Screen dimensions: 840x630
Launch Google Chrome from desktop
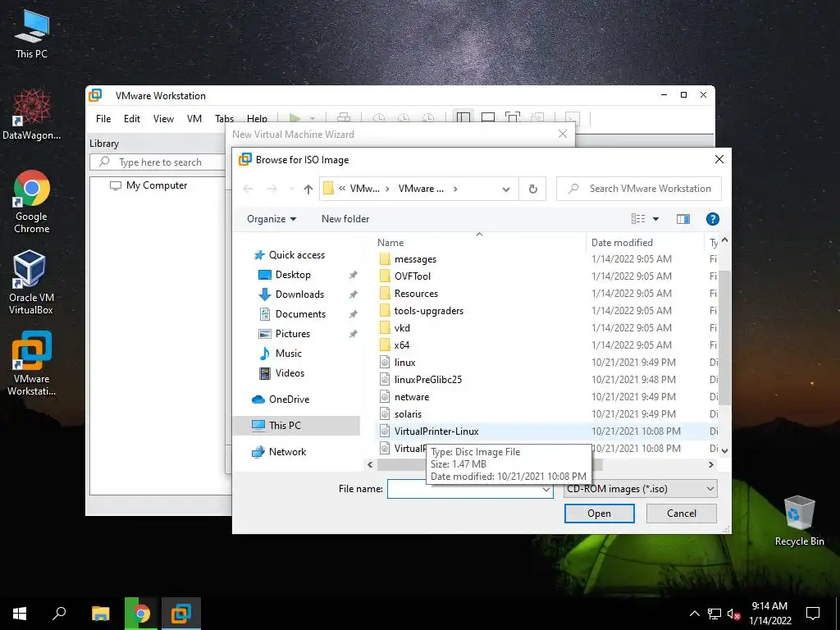(x=32, y=202)
